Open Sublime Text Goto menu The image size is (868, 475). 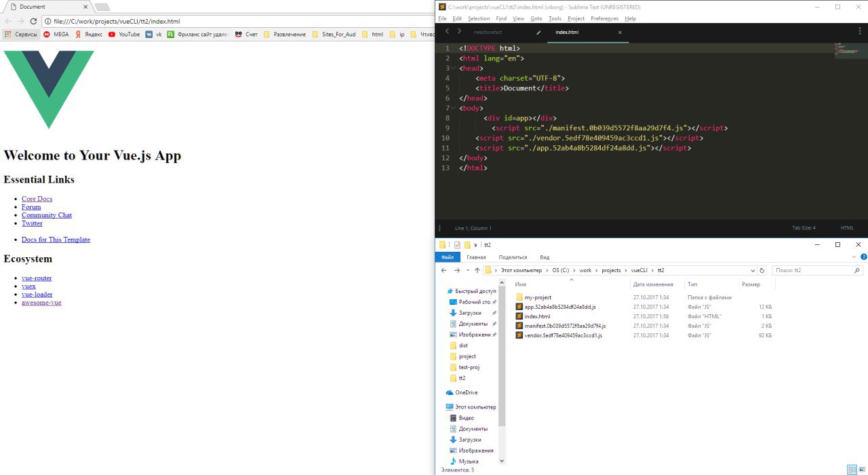pyautogui.click(x=536, y=18)
